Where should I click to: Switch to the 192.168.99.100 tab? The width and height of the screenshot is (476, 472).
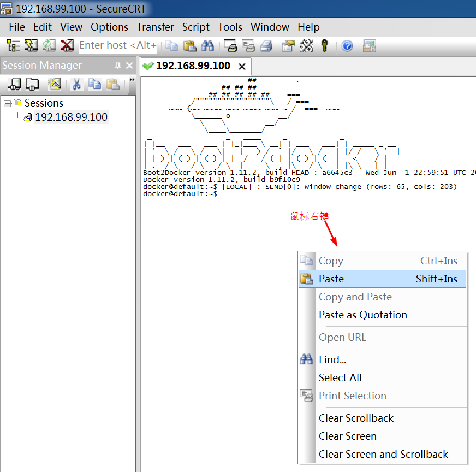pos(193,66)
